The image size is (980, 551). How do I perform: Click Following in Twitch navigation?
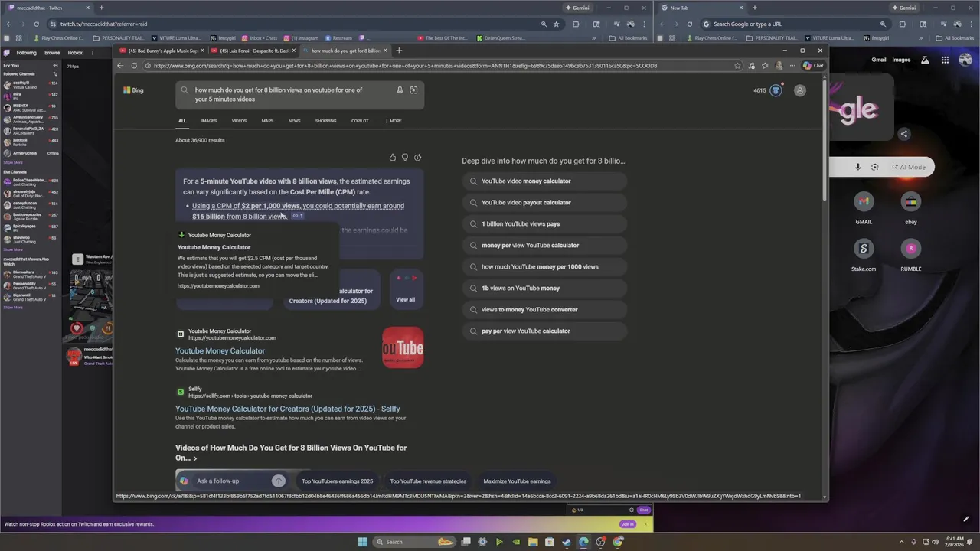26,53
